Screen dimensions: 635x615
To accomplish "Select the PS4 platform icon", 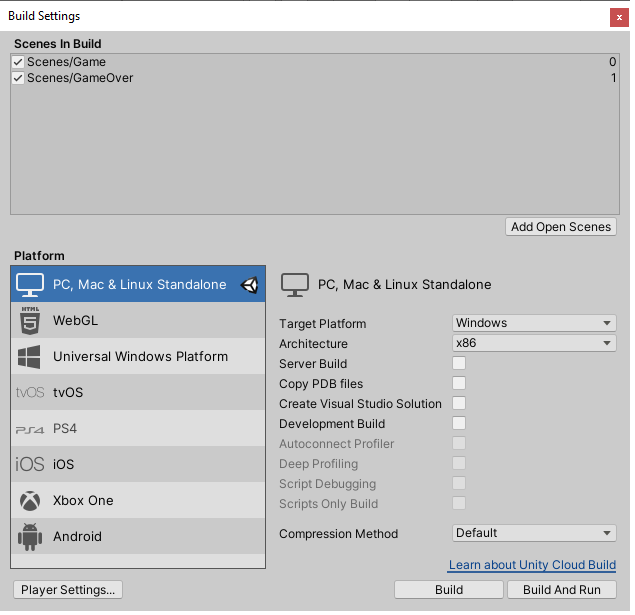I will pos(30,429).
